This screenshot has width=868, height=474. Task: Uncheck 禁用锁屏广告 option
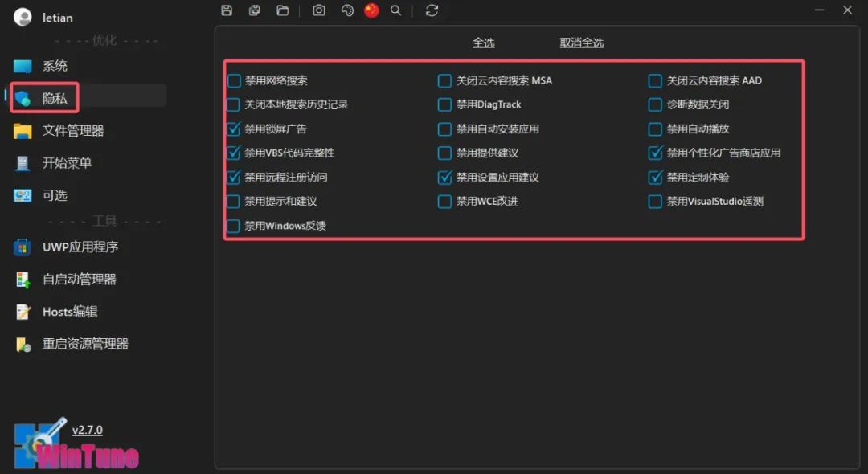pos(234,129)
